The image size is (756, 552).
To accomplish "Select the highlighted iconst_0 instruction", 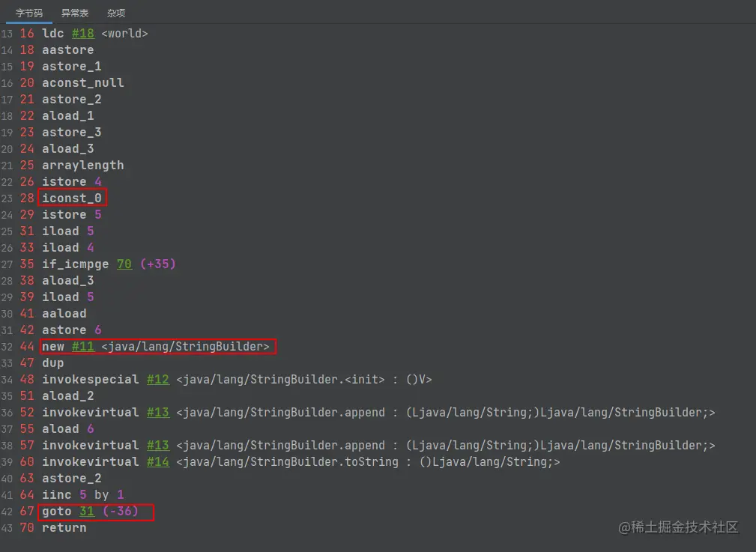I will click(x=73, y=198).
